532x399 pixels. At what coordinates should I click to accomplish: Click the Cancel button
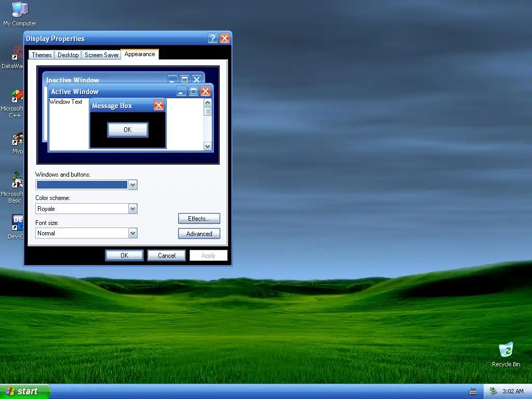pyautogui.click(x=167, y=256)
